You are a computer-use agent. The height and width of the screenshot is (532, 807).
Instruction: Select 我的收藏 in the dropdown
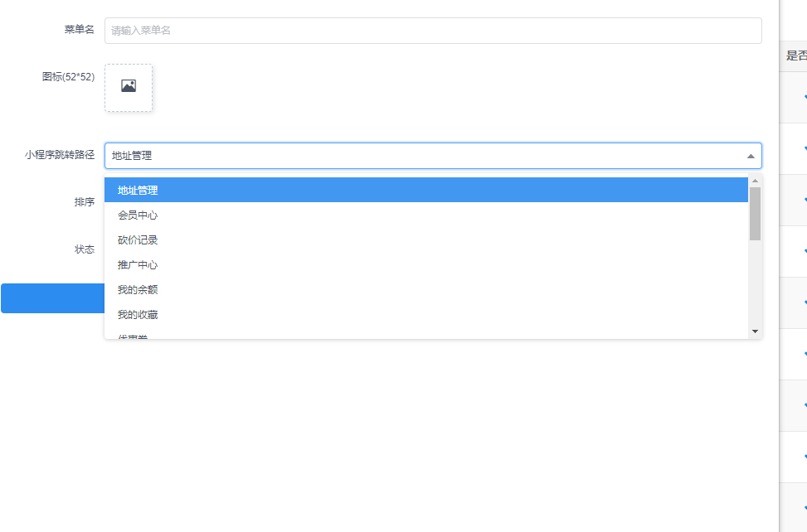[x=138, y=315]
